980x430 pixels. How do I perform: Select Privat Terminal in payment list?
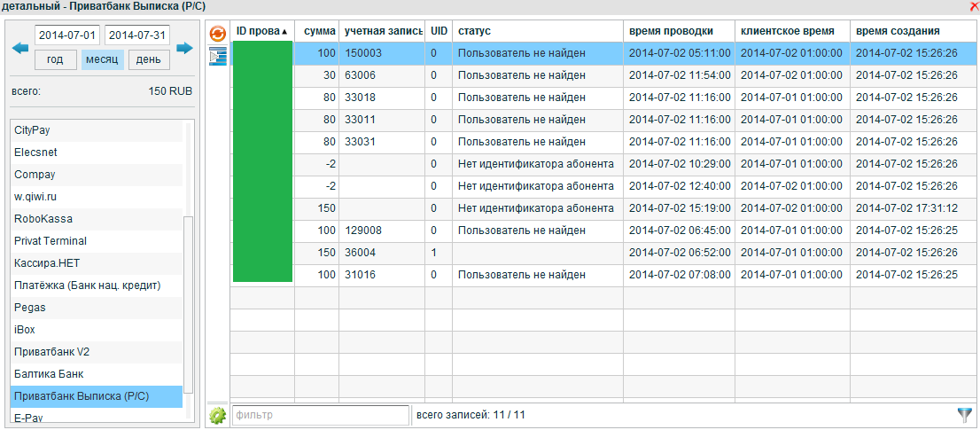(51, 241)
